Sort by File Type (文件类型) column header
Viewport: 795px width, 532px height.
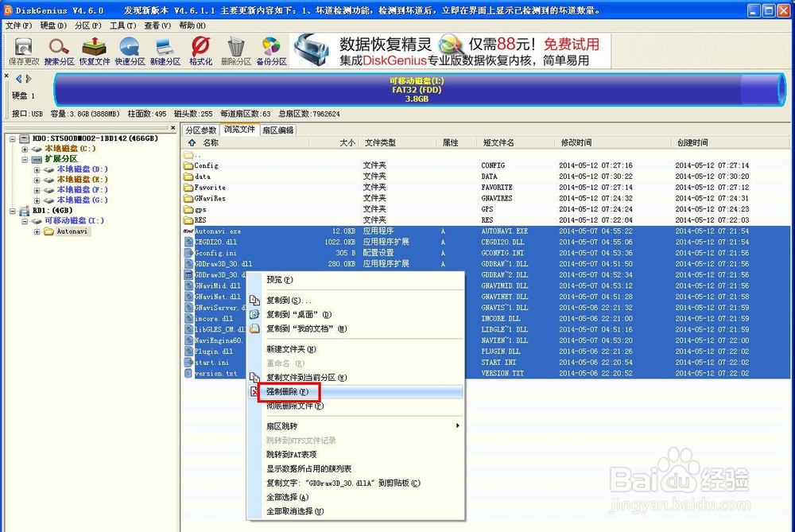(x=398, y=142)
